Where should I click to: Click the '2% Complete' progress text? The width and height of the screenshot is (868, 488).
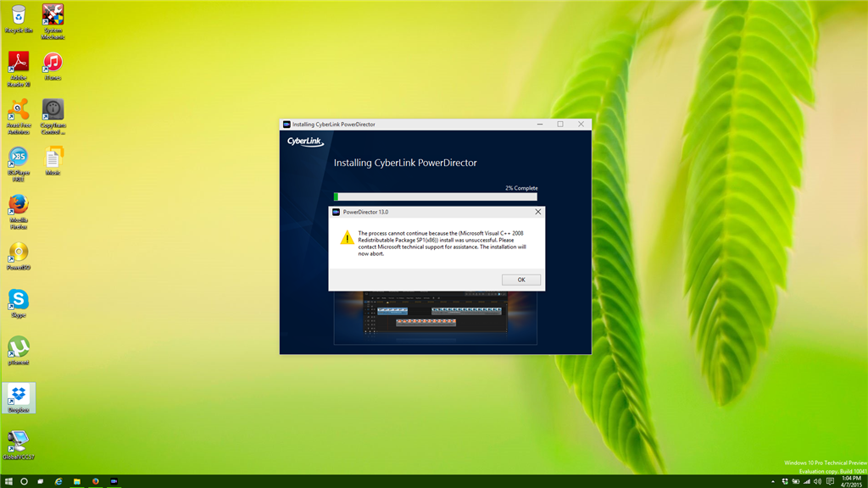tap(521, 188)
